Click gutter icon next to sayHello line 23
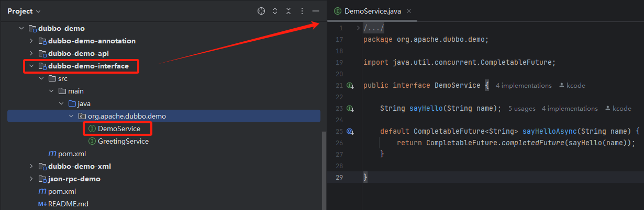Screen dimensions: 644x210 351,109
